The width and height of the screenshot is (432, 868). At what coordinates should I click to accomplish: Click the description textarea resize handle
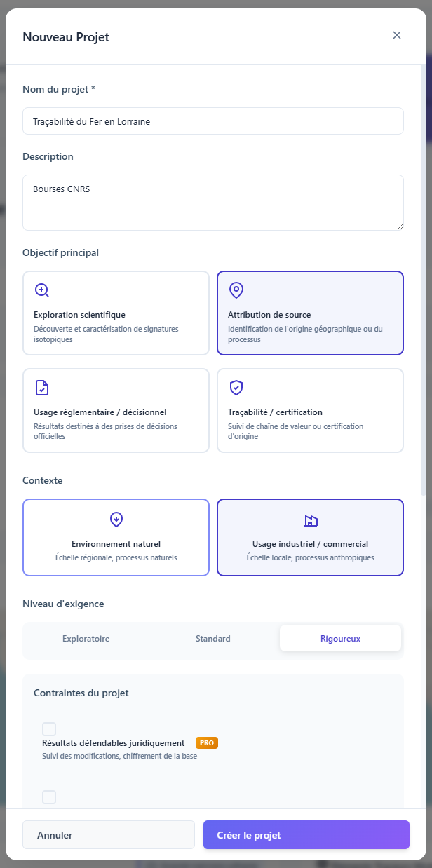point(400,226)
